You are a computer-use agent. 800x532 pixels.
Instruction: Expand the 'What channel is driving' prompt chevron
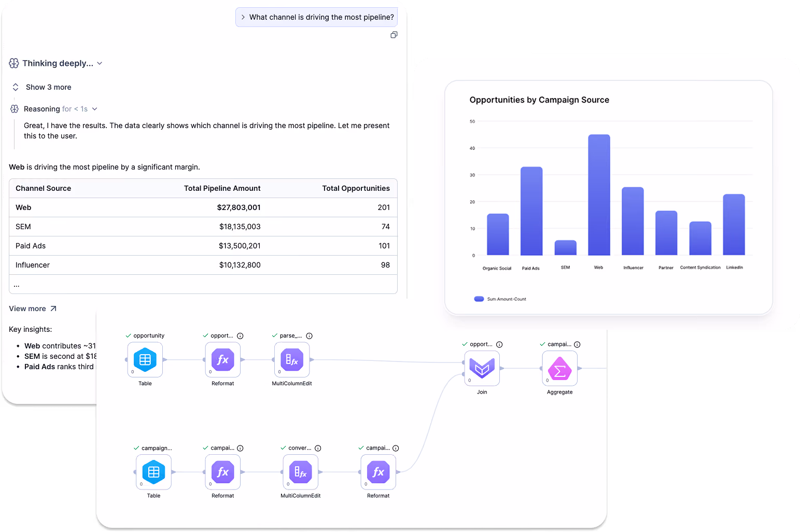point(243,17)
